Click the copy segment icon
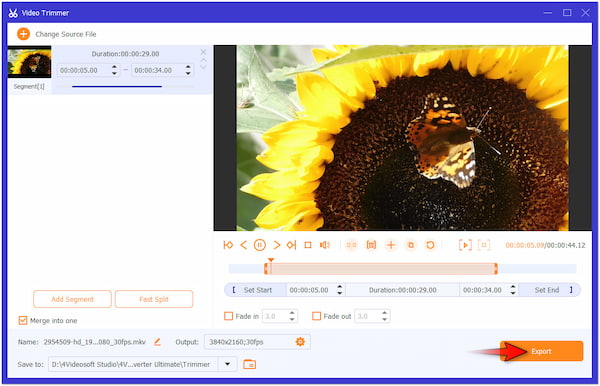 (x=411, y=245)
